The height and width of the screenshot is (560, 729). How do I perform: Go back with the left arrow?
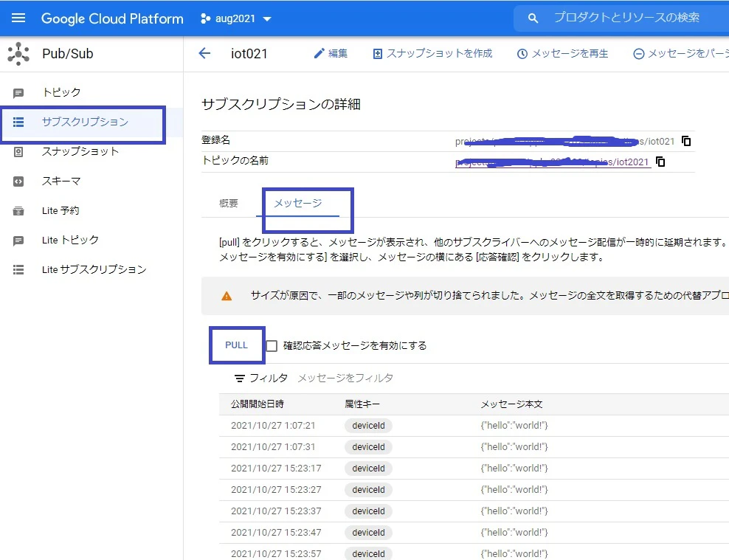(x=204, y=53)
